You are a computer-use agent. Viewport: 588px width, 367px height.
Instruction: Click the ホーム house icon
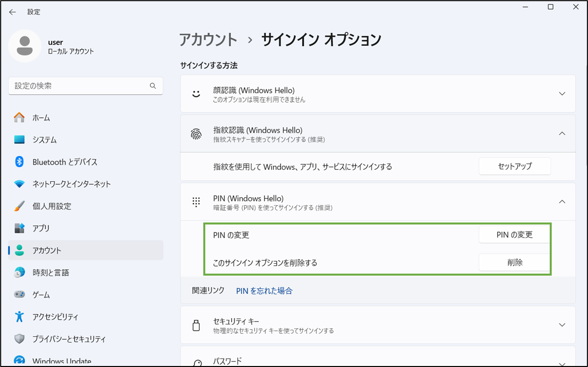tap(19, 118)
